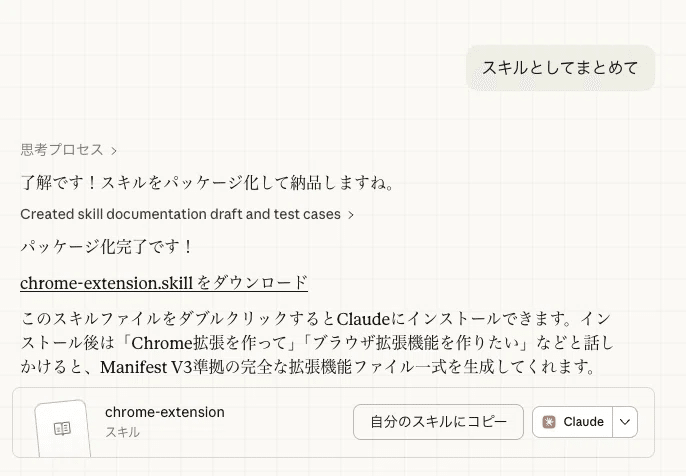Image resolution: width=686 pixels, height=476 pixels.
Task: Click the Claude button label
Action: pos(583,422)
